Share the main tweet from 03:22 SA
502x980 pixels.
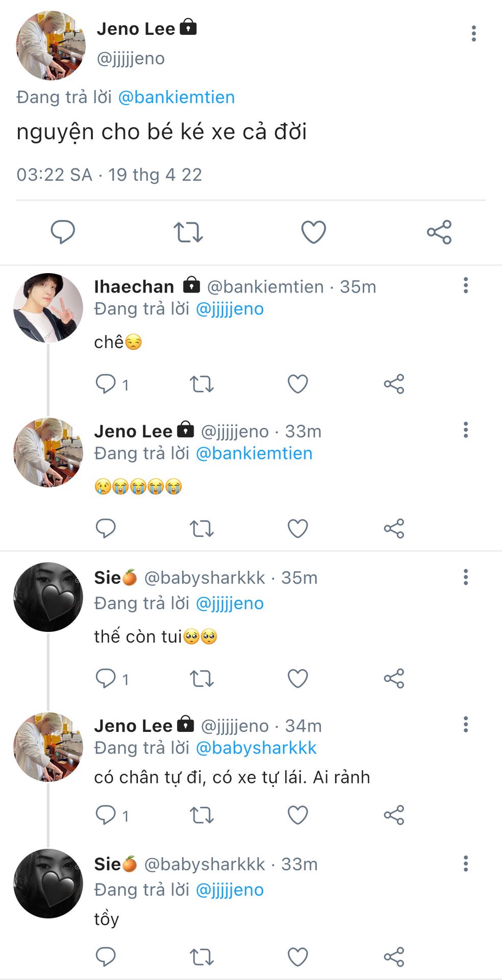coord(439,232)
